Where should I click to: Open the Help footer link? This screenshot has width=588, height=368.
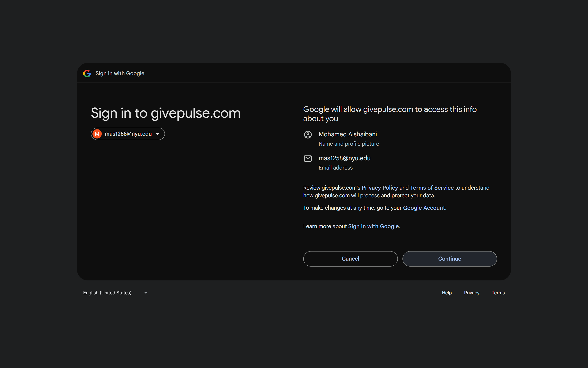pos(447,293)
